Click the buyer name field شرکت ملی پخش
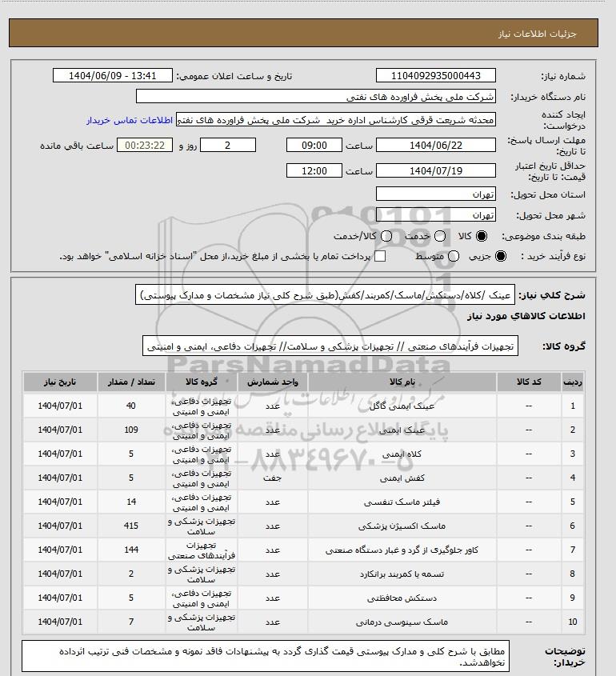 (315, 97)
